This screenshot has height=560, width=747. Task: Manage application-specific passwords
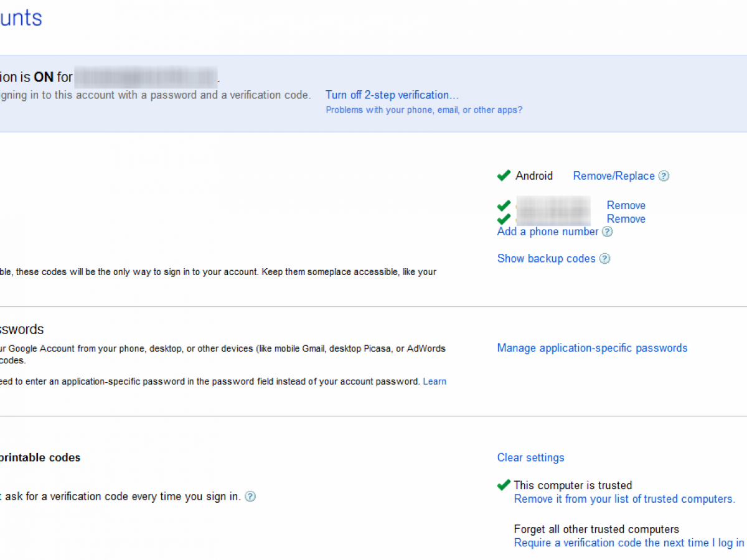coord(592,348)
